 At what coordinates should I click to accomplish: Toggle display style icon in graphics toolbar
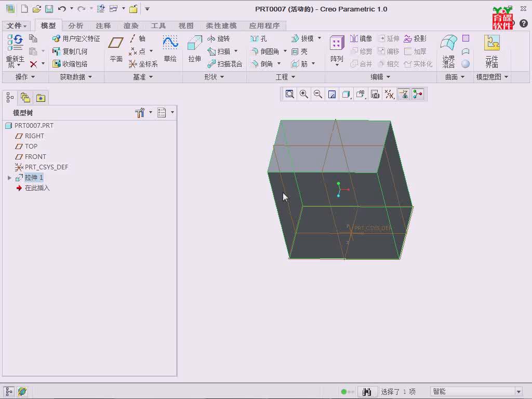click(347, 94)
